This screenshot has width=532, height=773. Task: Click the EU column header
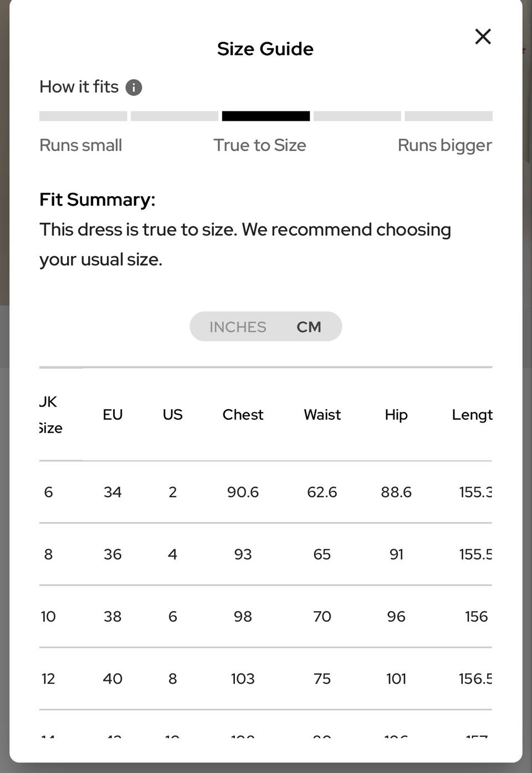112,414
